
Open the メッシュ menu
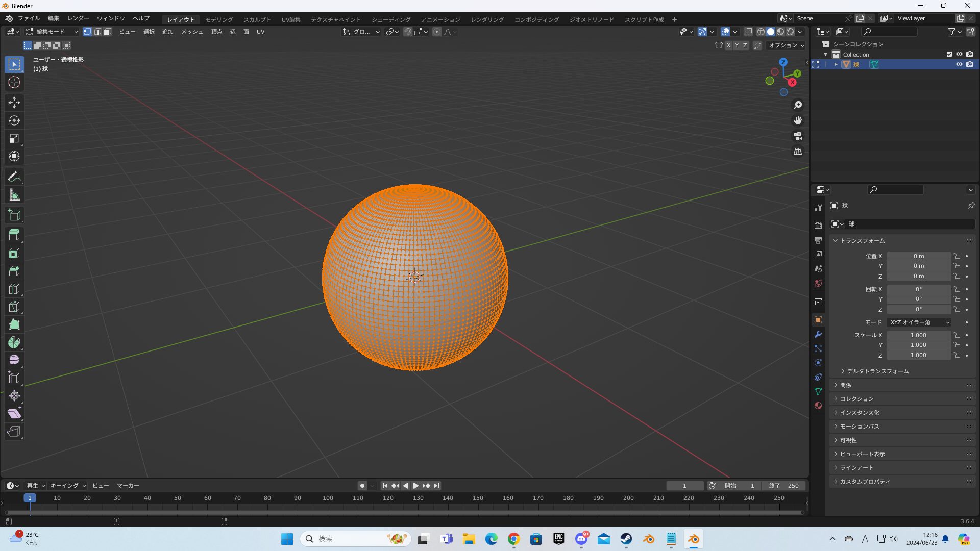(192, 32)
